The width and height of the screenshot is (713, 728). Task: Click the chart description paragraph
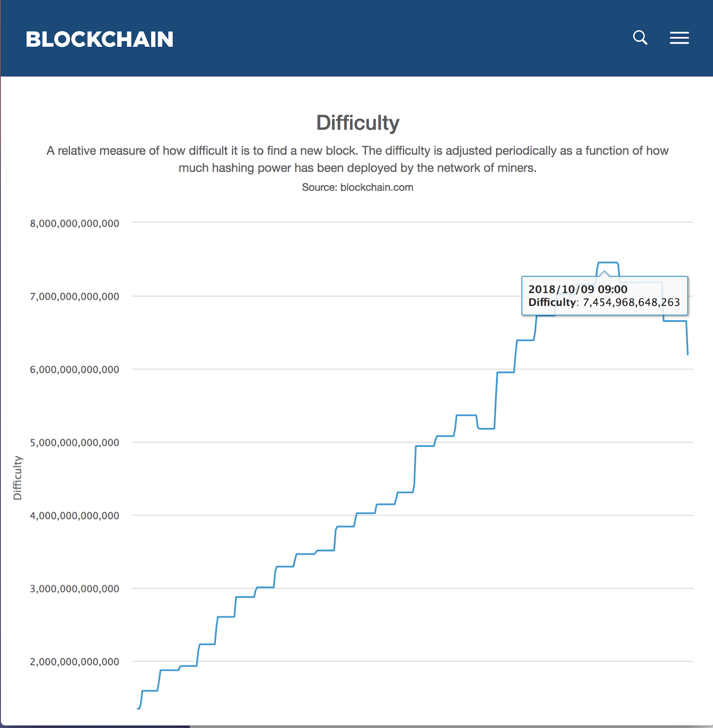tap(357, 159)
